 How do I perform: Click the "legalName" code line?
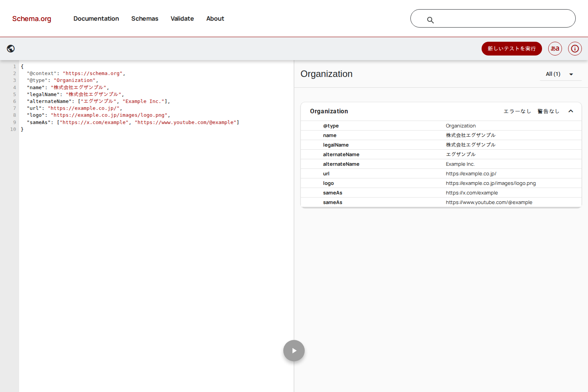click(x=75, y=94)
